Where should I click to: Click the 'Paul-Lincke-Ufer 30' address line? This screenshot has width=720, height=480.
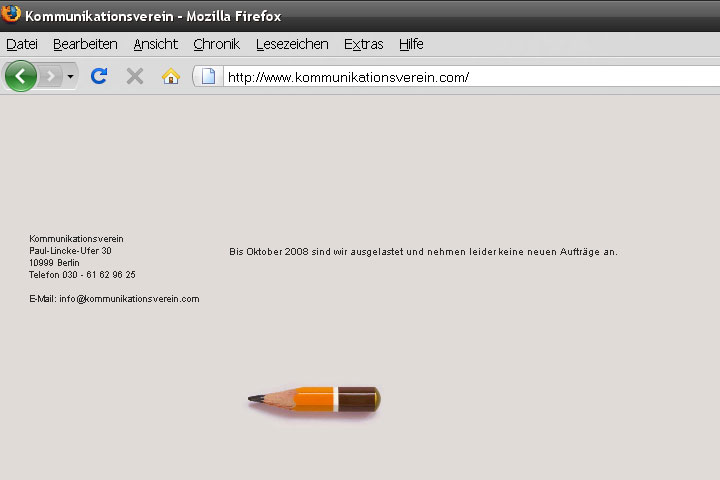70,251
